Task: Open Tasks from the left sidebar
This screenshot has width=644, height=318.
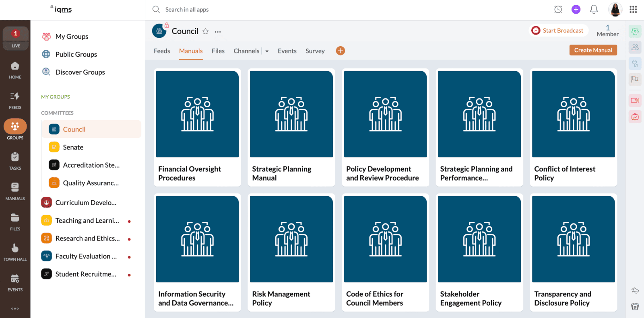Action: pos(15,161)
